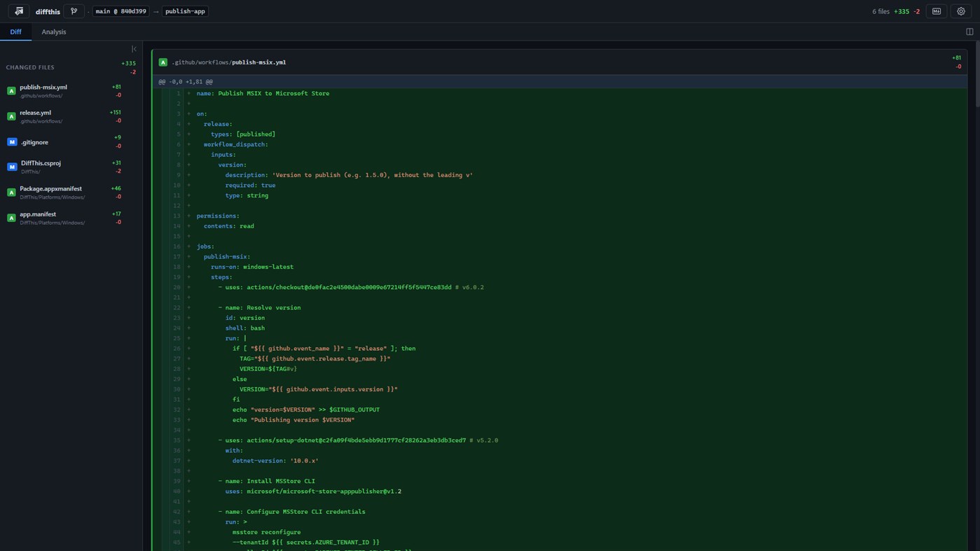This screenshot has width=980, height=551.
Task: Click the line 'runs-on: windows-latest'
Action: click(252, 267)
